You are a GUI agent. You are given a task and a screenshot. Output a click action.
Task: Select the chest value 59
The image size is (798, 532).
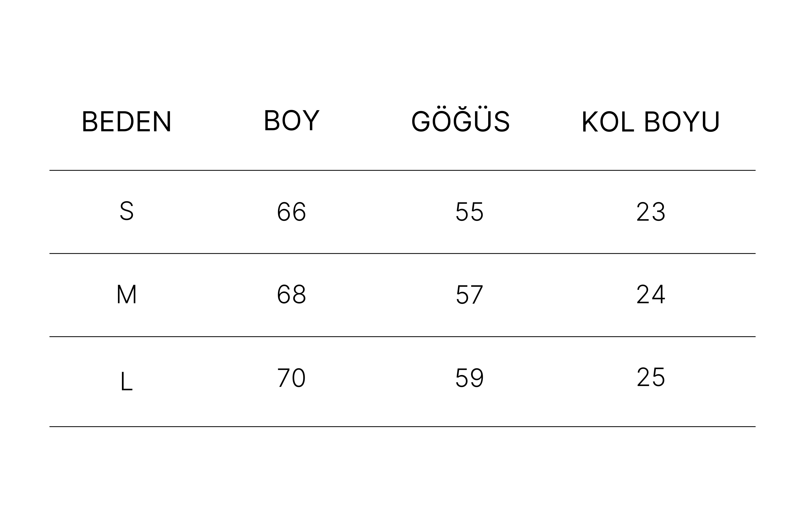point(470,377)
